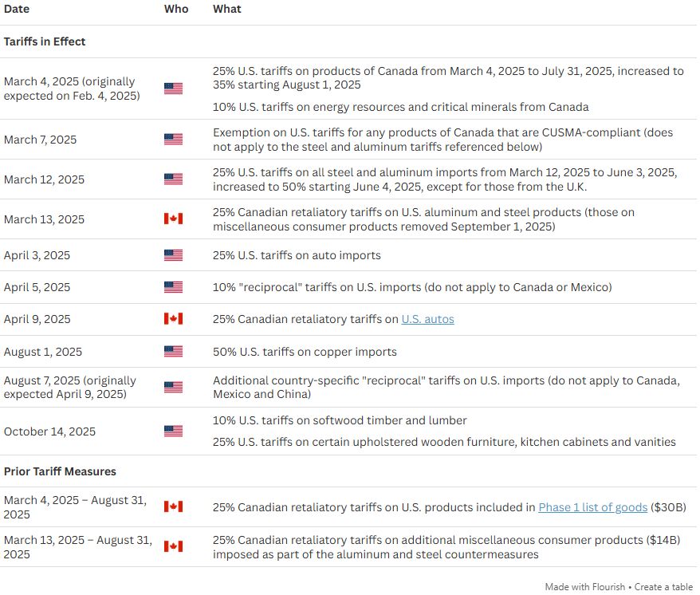Open the U.S. autos link
Viewport: 700px width, 595px height.
point(427,319)
